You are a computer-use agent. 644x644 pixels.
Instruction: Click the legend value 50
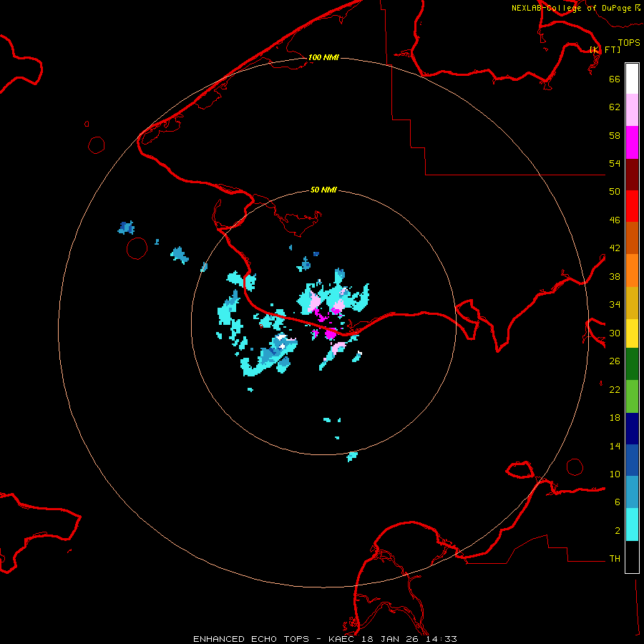[x=615, y=192]
